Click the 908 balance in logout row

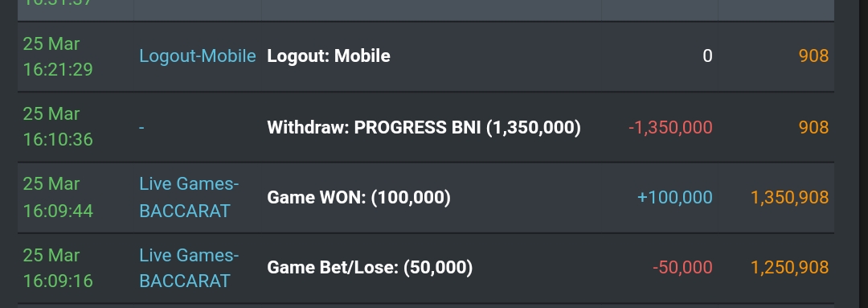pos(813,56)
